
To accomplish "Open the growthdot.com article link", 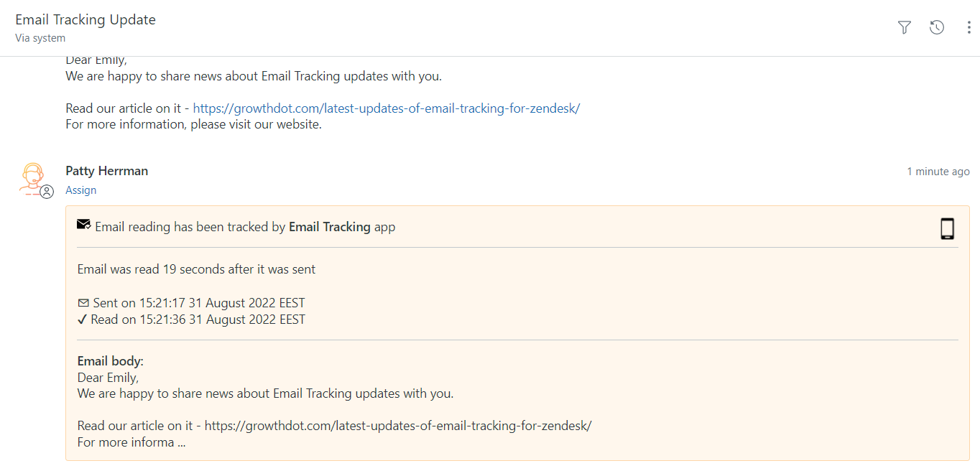I will click(387, 108).
